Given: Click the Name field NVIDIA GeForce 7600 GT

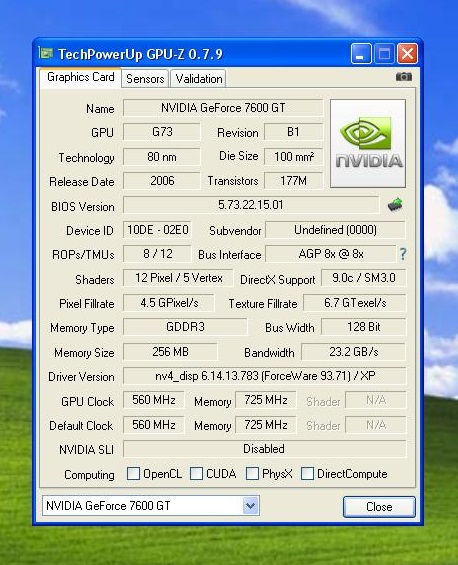Looking at the screenshot, I should point(223,108).
